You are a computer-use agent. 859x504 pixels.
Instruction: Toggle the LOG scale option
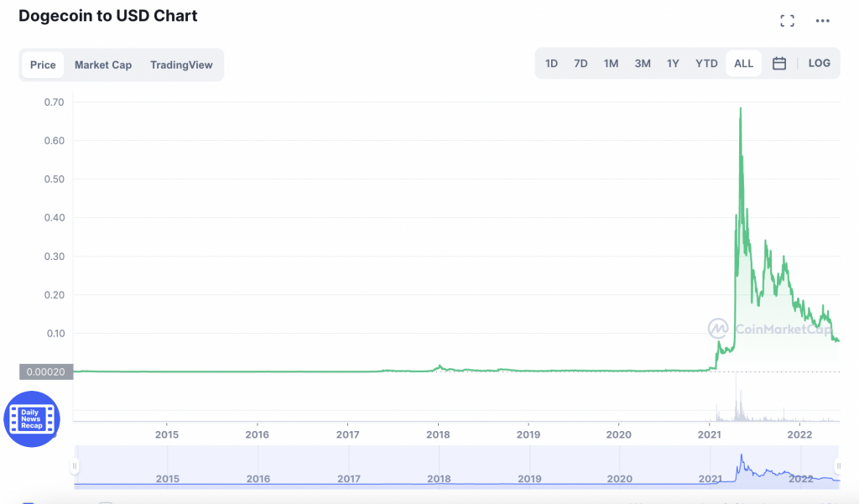pos(819,64)
